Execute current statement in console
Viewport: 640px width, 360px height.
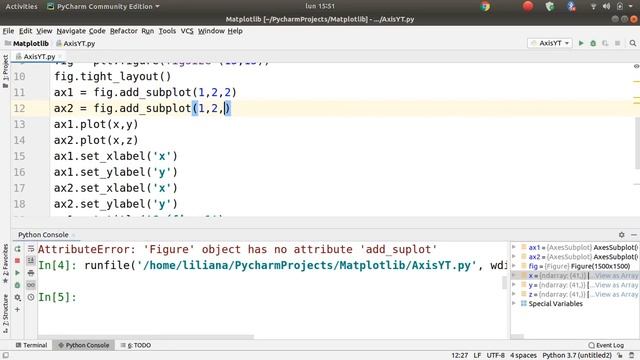click(x=18, y=273)
